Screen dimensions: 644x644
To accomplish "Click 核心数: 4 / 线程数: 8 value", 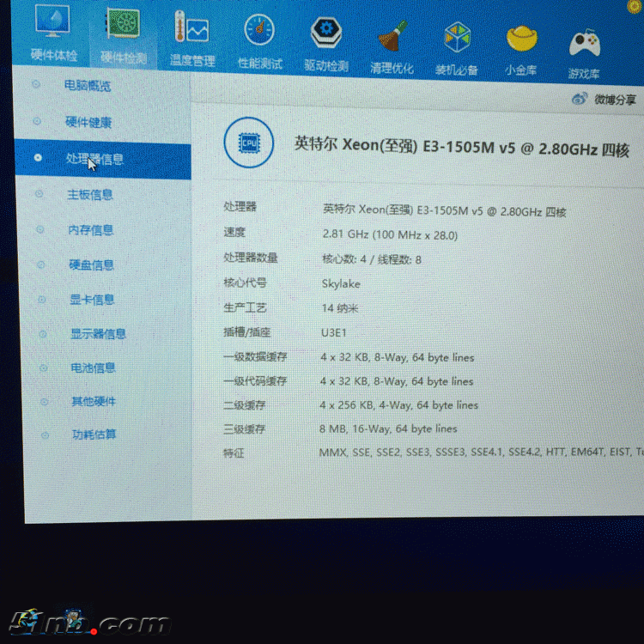I will point(372,259).
